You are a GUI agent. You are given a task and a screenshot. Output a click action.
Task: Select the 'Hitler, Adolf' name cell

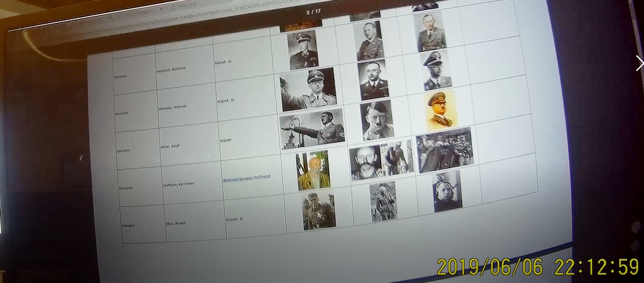[x=190, y=144]
